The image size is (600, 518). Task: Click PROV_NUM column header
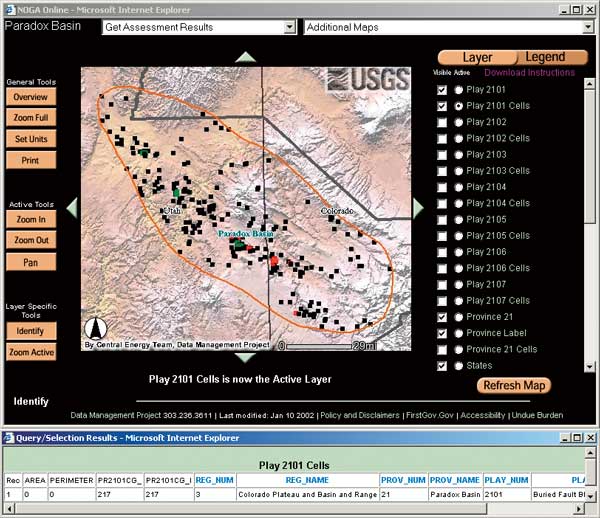click(403, 480)
